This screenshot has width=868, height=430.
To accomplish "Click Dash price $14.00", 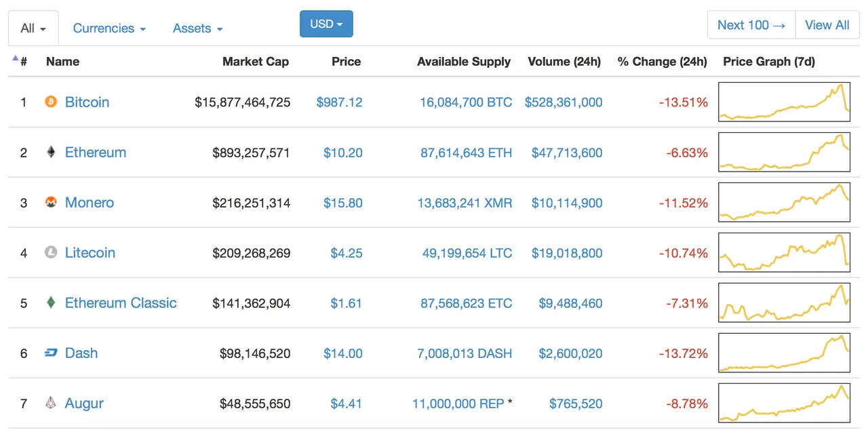I will 343,353.
